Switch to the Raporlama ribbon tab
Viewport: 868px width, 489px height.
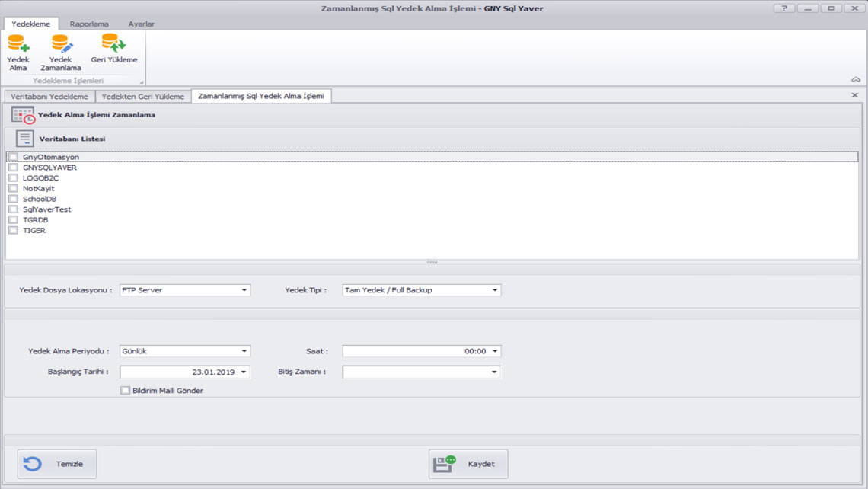(89, 24)
